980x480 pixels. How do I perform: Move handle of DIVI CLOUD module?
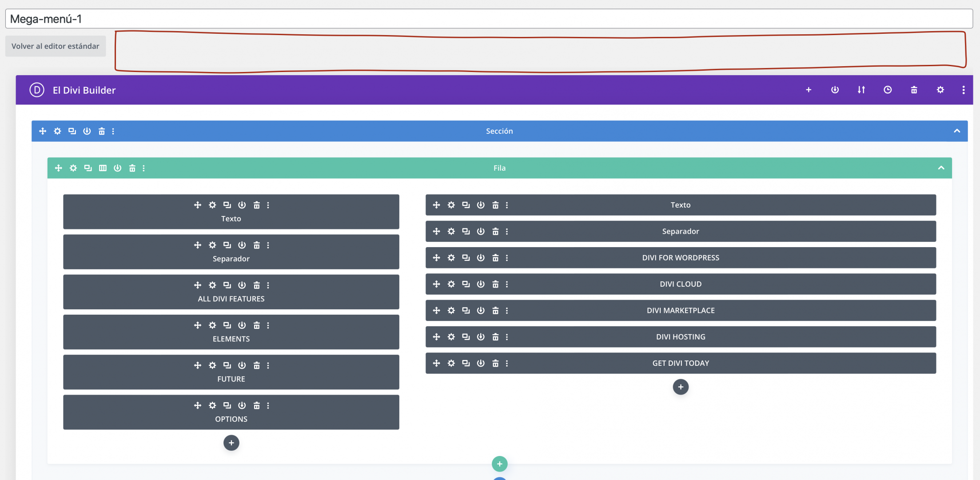[437, 284]
